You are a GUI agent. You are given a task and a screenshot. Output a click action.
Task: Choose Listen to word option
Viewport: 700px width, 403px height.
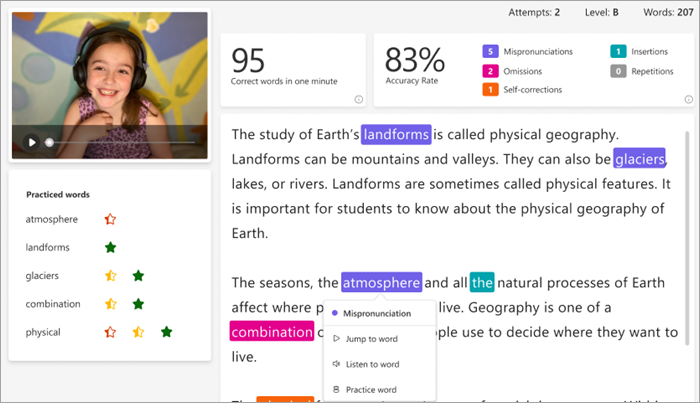tap(372, 364)
